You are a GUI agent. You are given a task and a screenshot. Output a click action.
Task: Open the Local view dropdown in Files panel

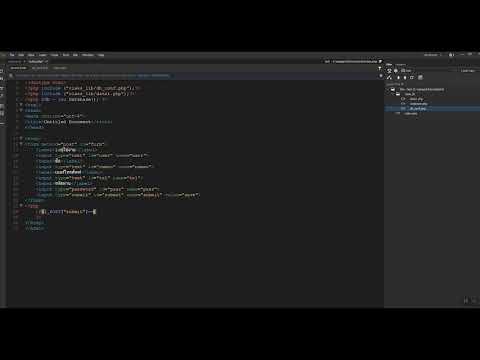pos(468,71)
